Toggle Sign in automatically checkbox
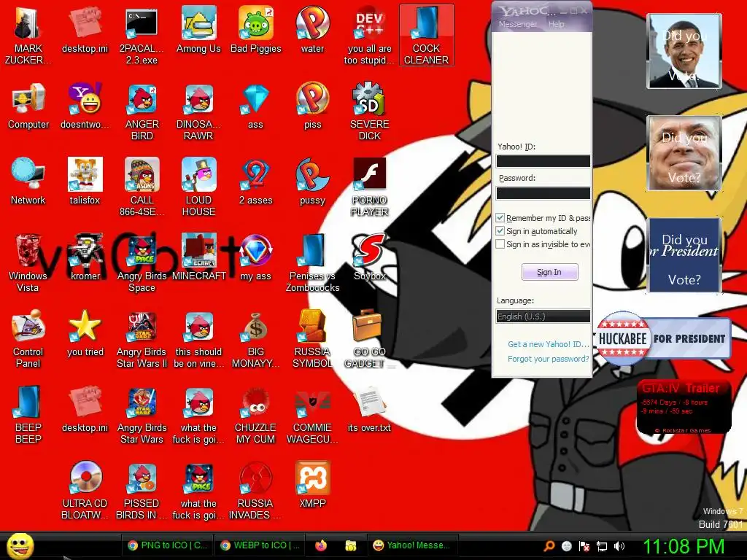This screenshot has height=560, width=747. (500, 231)
